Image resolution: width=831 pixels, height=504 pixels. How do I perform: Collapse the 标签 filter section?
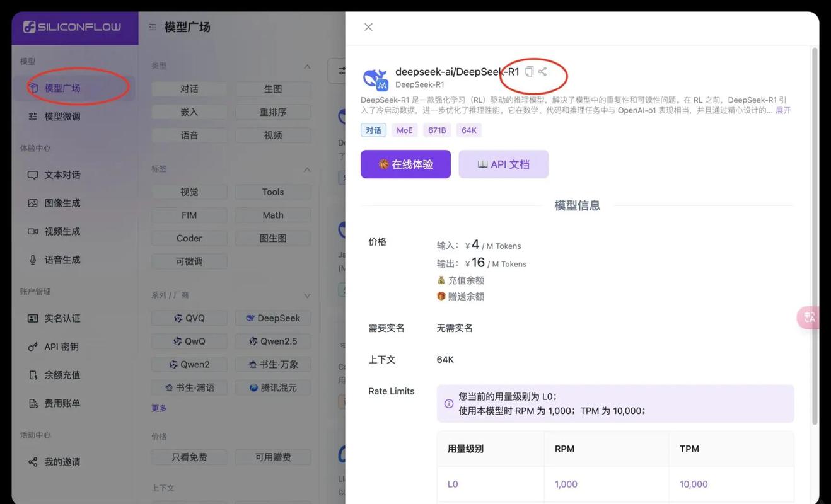[x=307, y=169]
